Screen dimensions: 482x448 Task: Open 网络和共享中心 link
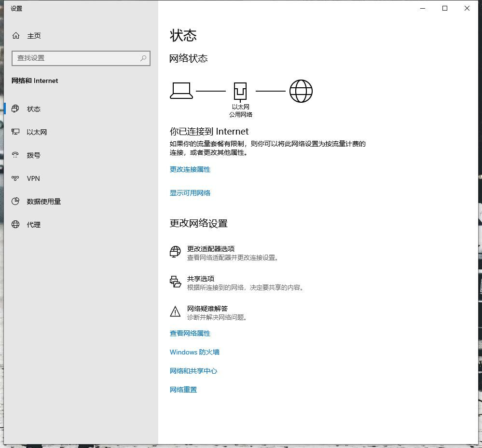tap(193, 371)
